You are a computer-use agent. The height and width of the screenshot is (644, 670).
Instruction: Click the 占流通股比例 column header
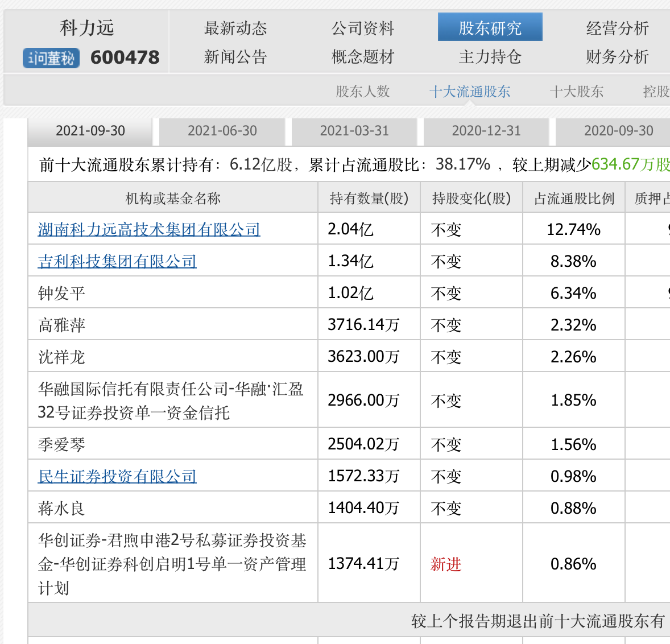(x=574, y=199)
